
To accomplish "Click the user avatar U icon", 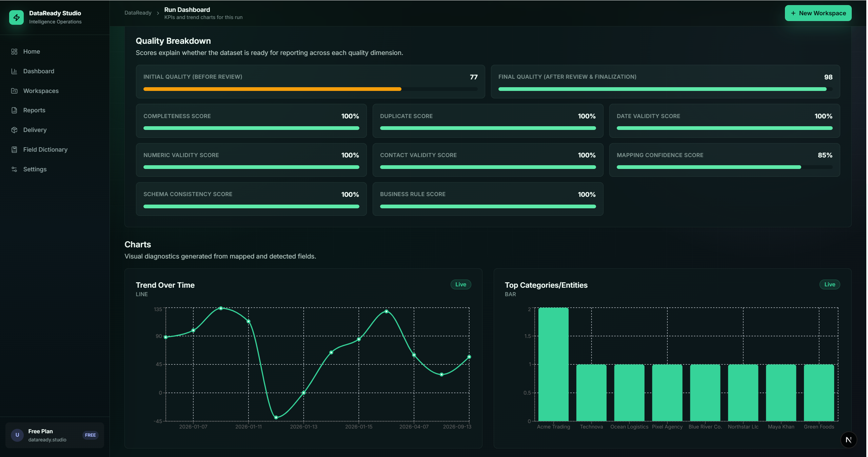I will (17, 435).
